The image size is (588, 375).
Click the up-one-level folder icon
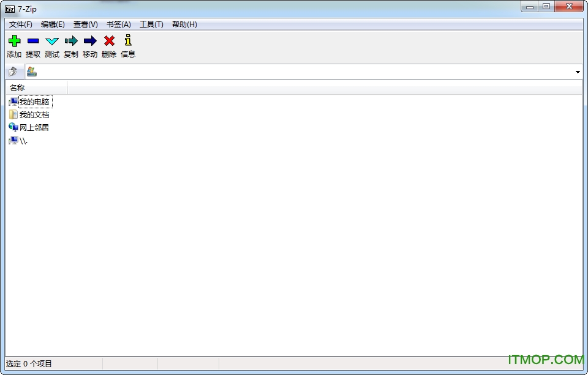13,72
